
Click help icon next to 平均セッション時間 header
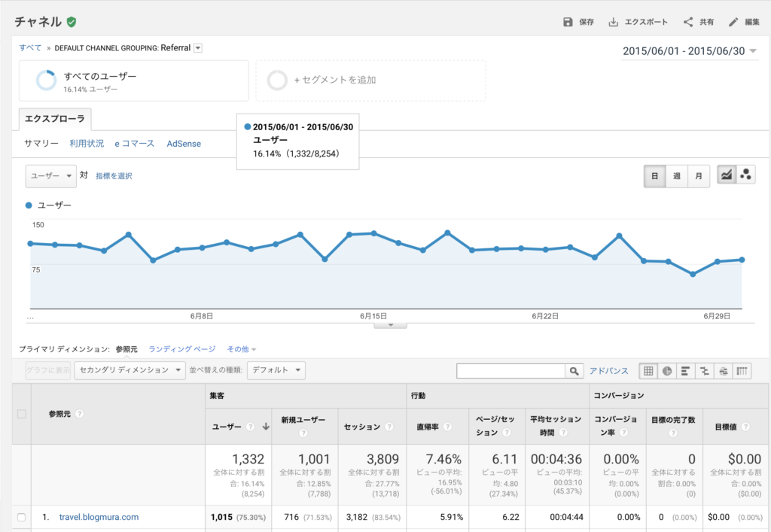563,433
